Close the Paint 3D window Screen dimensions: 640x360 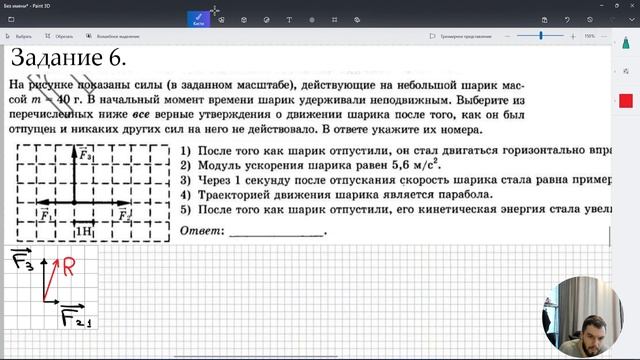coord(632,6)
